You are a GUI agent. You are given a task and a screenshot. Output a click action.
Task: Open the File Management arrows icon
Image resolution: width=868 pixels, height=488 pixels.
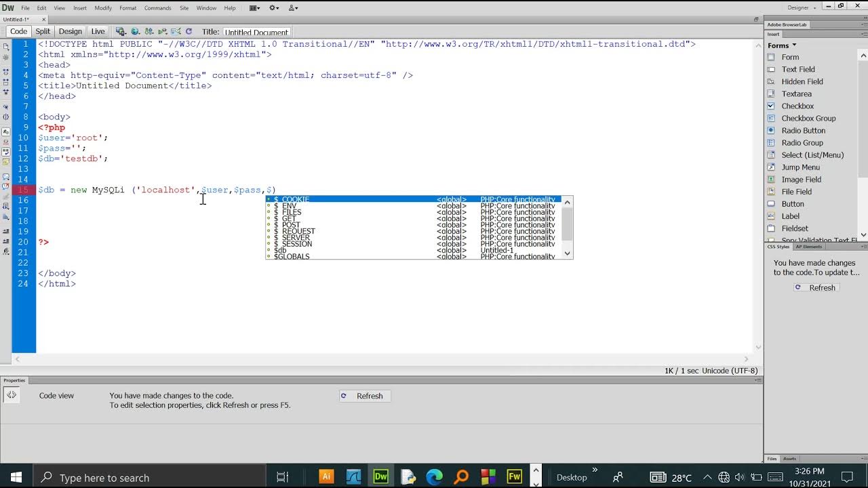[149, 31]
